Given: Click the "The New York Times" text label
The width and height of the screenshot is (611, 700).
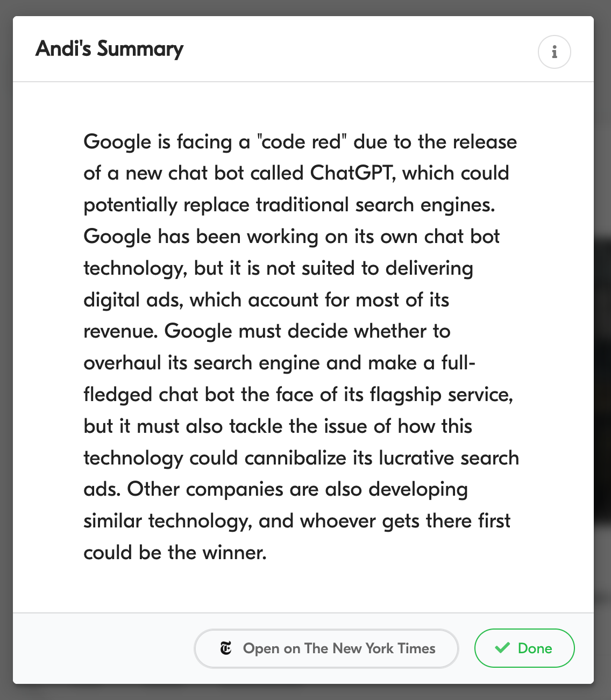Looking at the screenshot, I should 370,648.
